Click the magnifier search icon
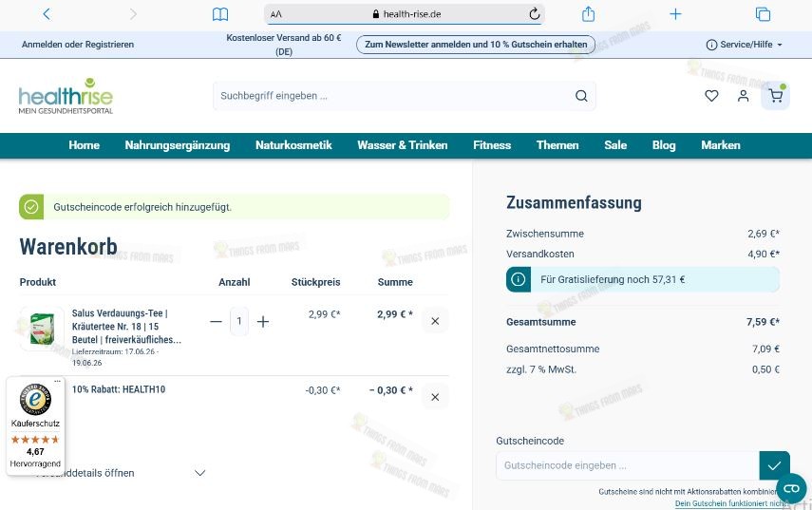The width and height of the screenshot is (812, 510). (581, 96)
